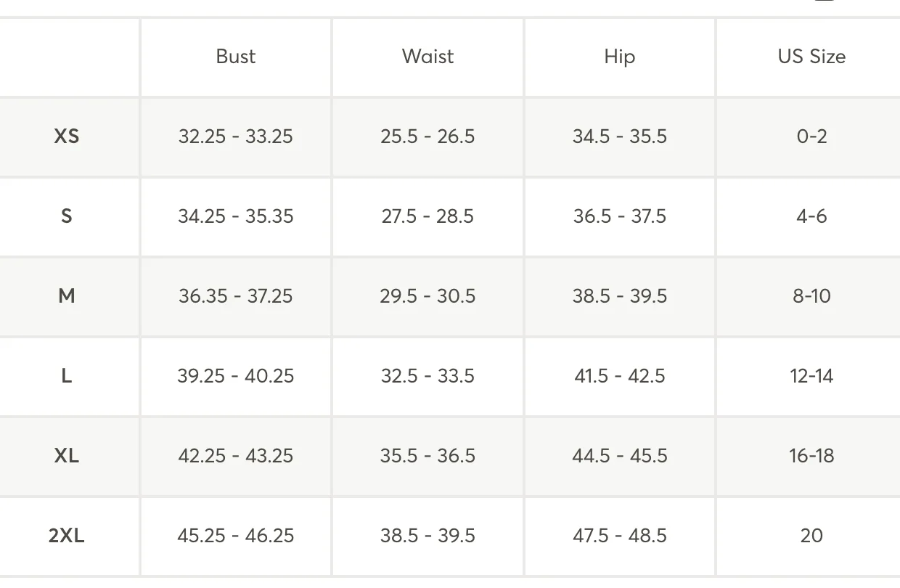This screenshot has height=588, width=900.
Task: Select the 2XL size row label
Action: point(67,536)
